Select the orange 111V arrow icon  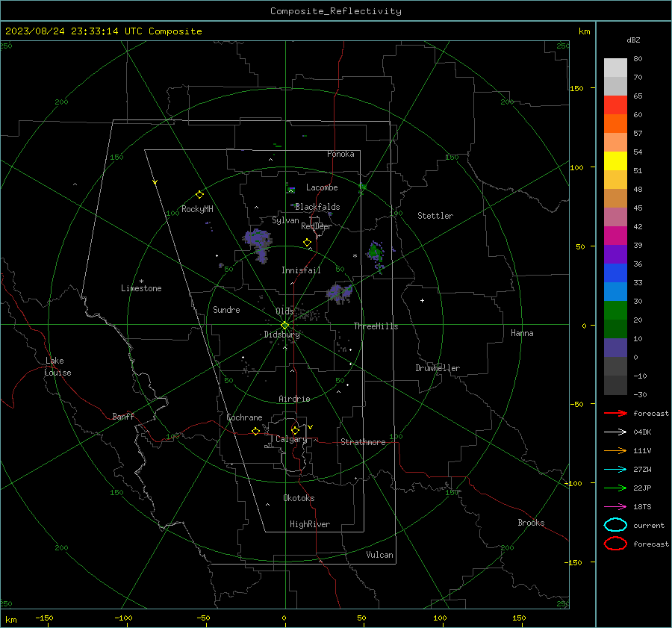pos(615,450)
